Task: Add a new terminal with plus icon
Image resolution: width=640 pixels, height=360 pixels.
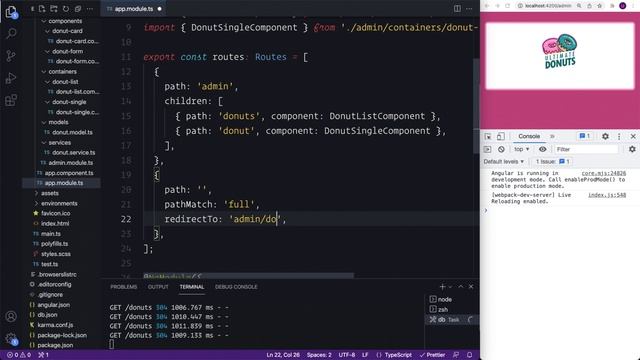Action: click(442, 287)
